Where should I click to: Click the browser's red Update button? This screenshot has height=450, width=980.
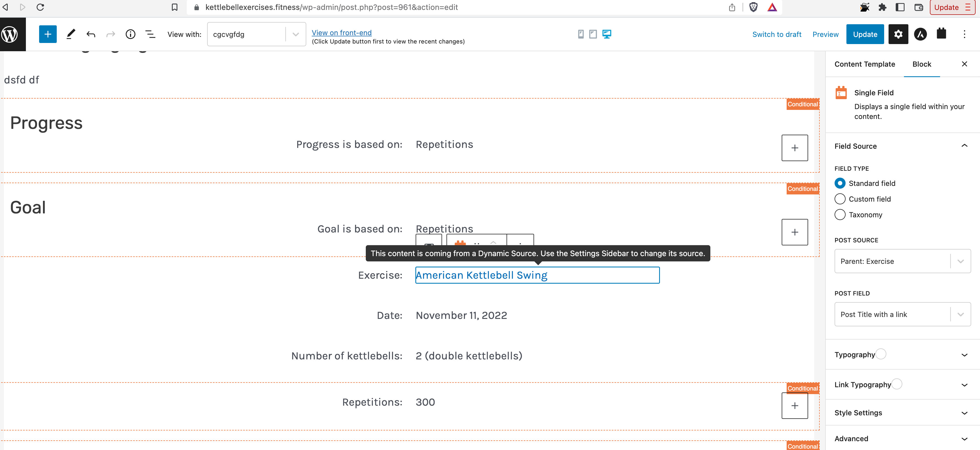click(953, 7)
